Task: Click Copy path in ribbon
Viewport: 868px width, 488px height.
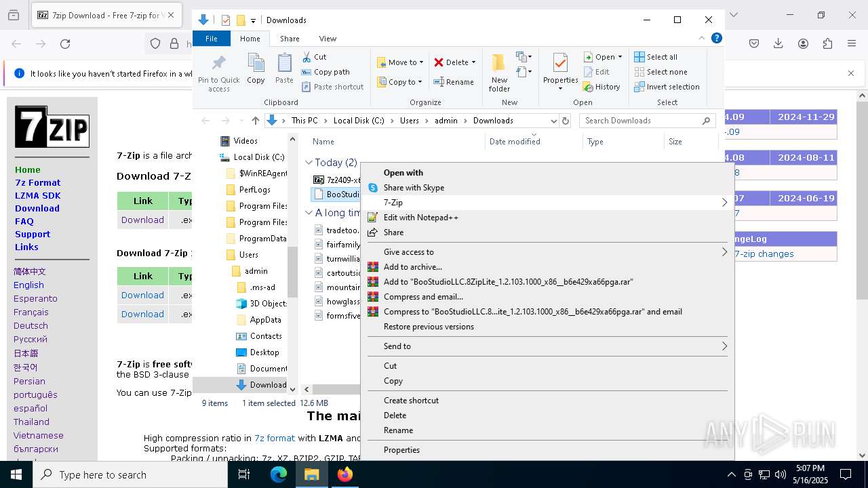Action: pos(325,72)
